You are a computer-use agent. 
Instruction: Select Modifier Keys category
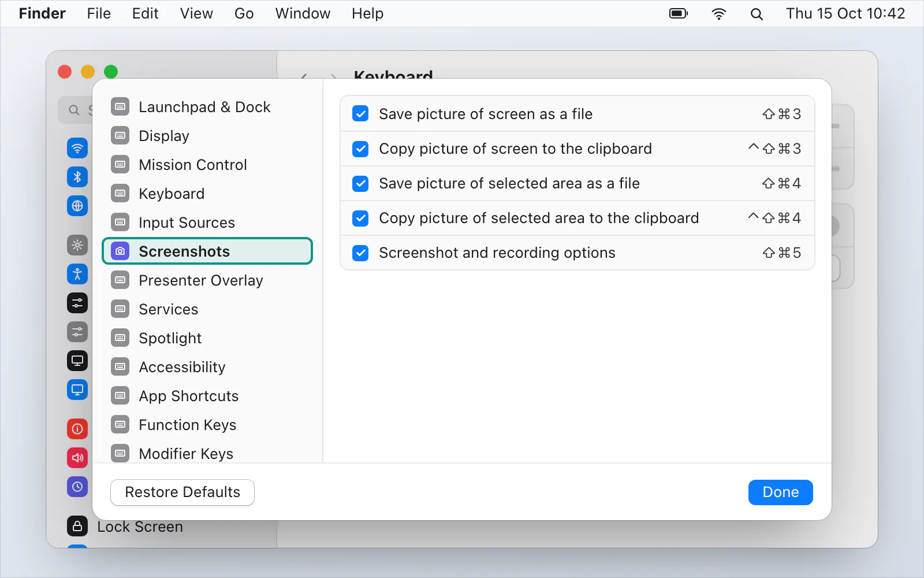tap(207, 454)
